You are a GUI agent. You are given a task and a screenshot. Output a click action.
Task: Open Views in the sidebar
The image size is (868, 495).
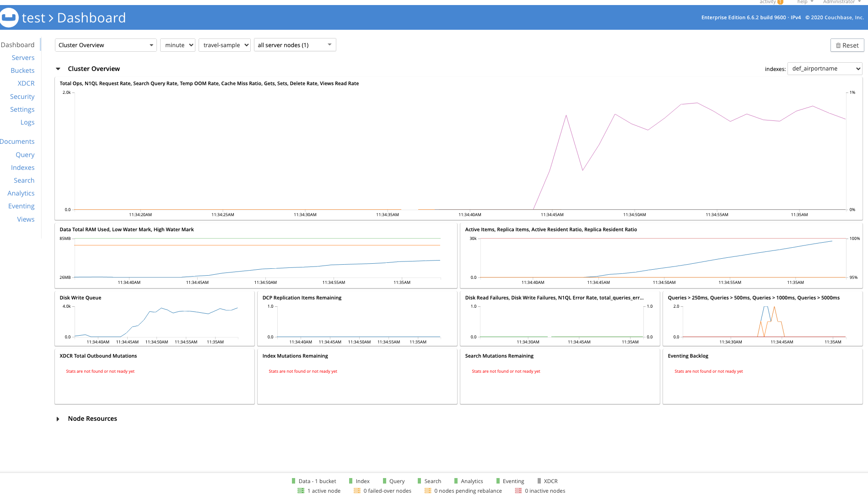point(26,219)
